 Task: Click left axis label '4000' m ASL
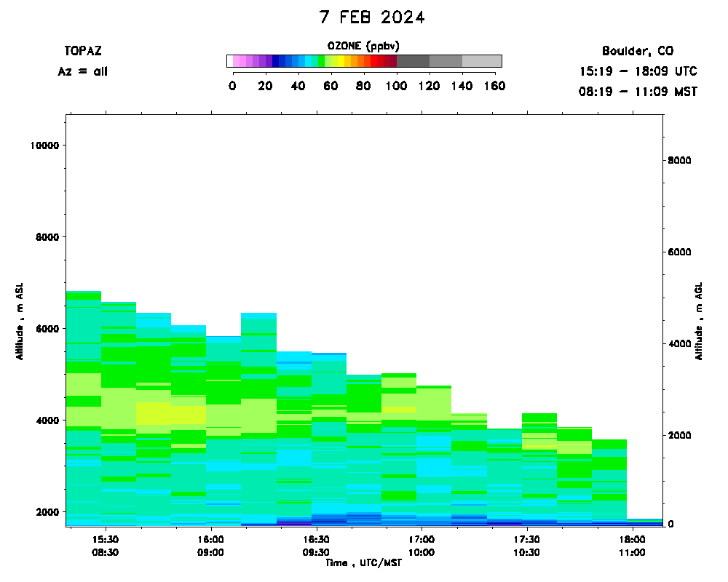pos(48,420)
